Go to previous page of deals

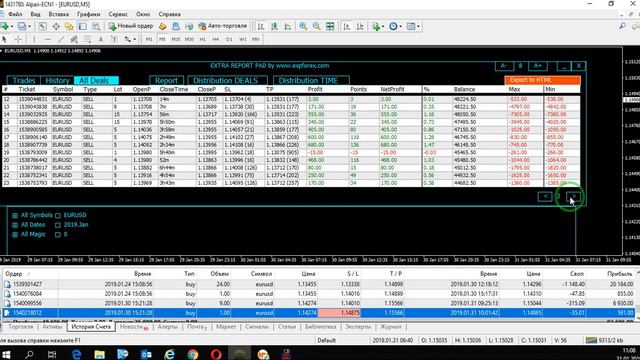pyautogui.click(x=545, y=197)
